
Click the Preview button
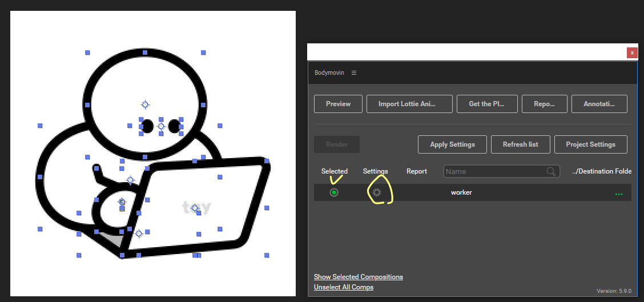click(339, 104)
